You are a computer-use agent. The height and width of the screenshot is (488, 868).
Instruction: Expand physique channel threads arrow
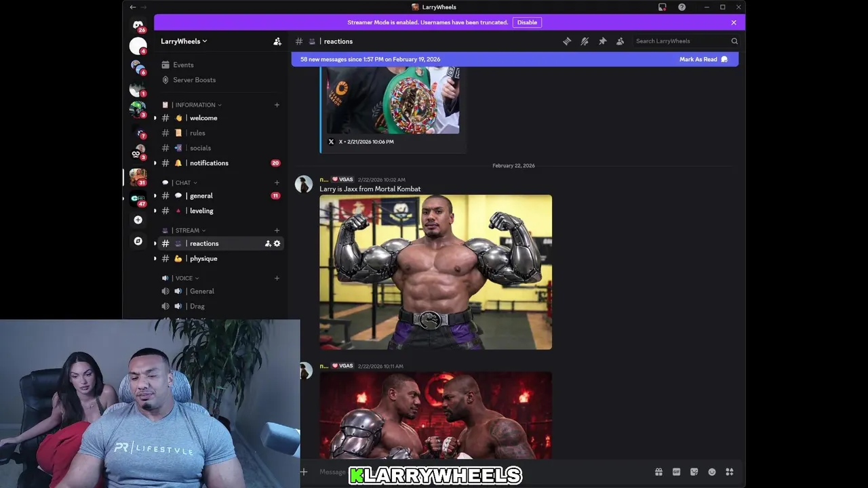click(155, 258)
